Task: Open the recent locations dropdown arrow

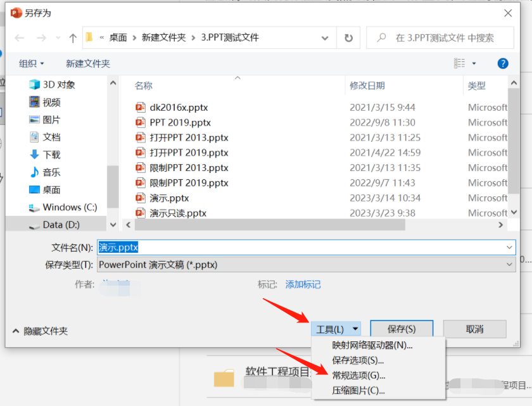Action: pyautogui.click(x=58, y=37)
